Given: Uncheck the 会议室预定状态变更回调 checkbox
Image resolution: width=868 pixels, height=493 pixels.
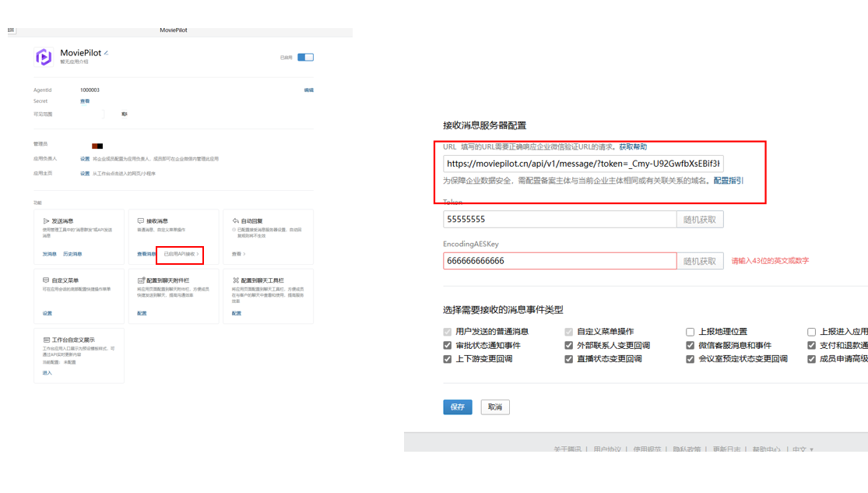Looking at the screenshot, I should click(x=690, y=359).
